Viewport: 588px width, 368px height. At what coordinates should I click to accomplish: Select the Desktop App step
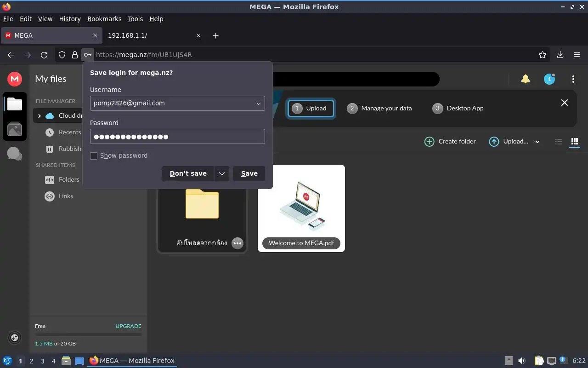458,109
